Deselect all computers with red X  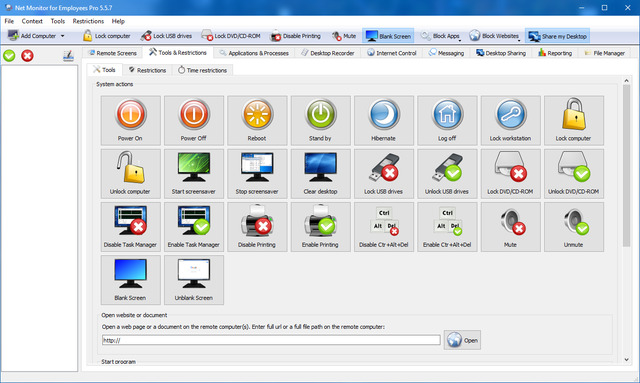[x=27, y=56]
